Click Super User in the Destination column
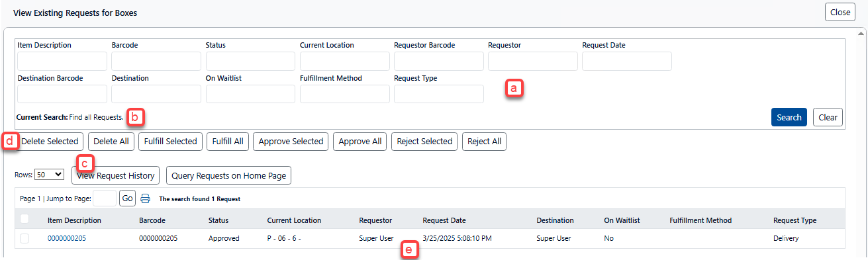Image resolution: width=868 pixels, height=260 pixels. pos(554,238)
